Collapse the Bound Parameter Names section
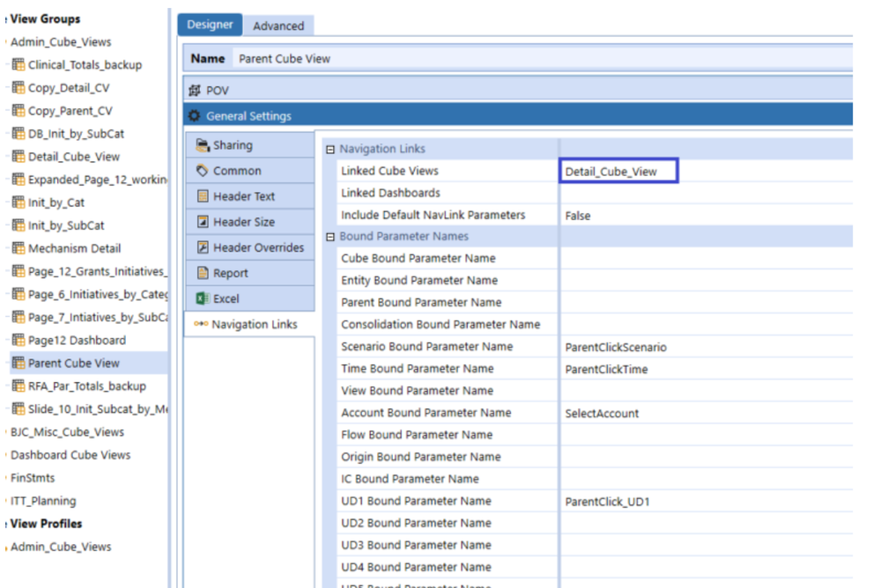Screen dimensions: 880x588 (x=330, y=237)
